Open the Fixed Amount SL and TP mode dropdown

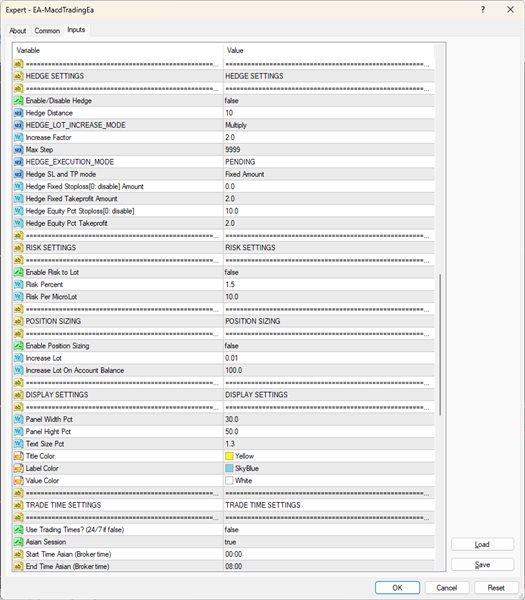[x=329, y=174]
